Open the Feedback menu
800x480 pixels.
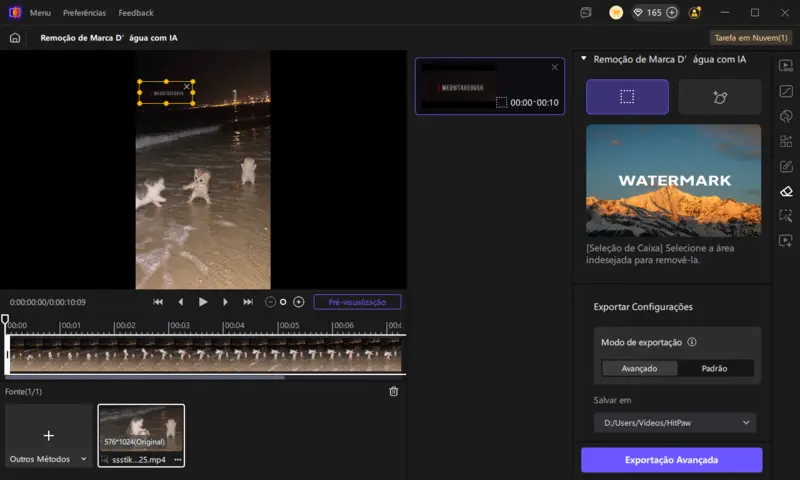point(136,13)
